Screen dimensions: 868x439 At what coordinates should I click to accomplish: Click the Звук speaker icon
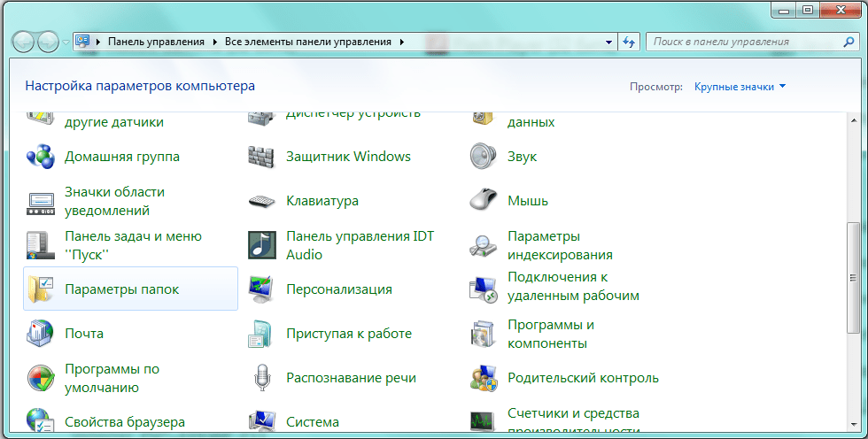484,157
